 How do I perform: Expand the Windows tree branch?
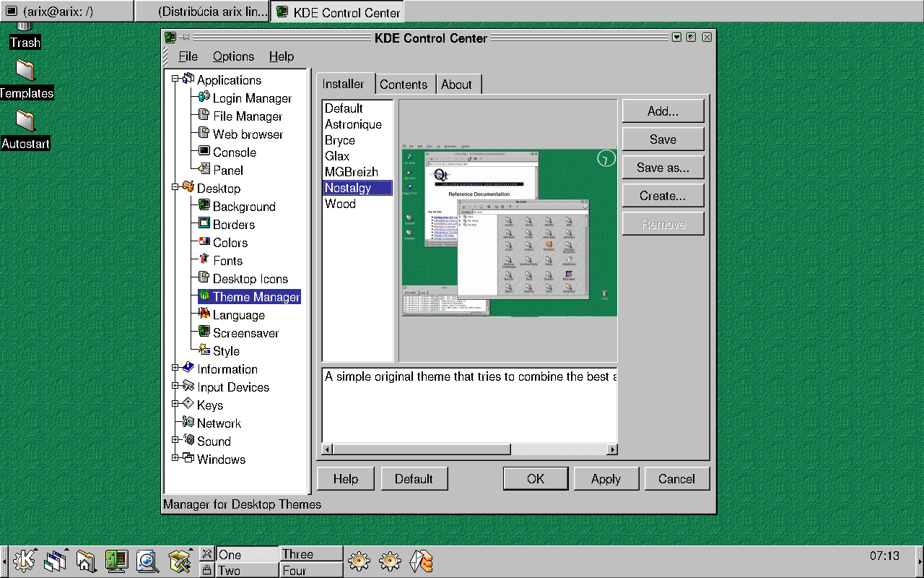[175, 458]
